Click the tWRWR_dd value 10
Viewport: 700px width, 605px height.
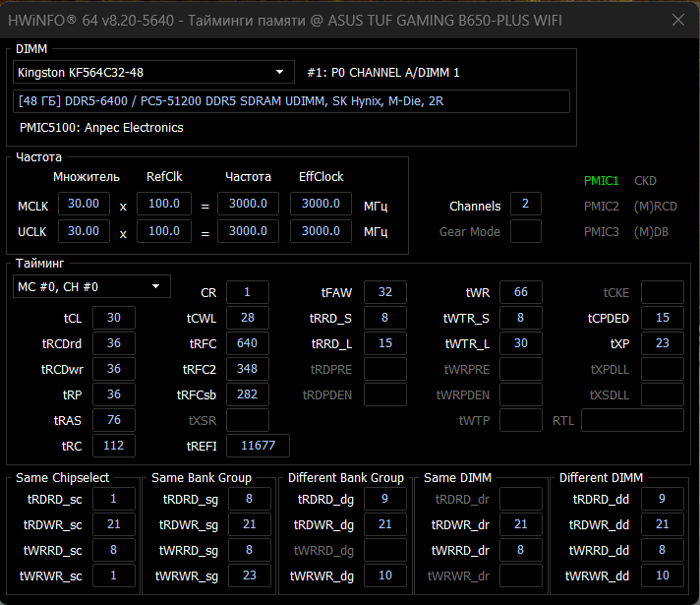pyautogui.click(x=663, y=575)
